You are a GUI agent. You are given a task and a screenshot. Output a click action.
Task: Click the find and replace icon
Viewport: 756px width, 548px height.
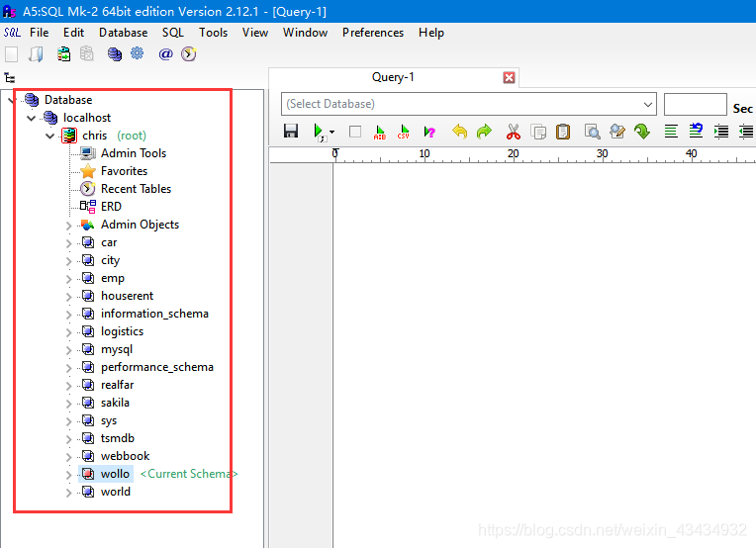point(617,132)
